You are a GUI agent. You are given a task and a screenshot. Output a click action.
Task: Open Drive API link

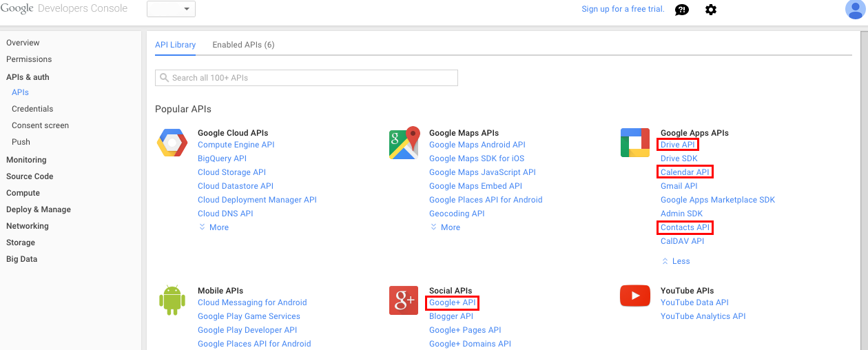pyautogui.click(x=678, y=145)
